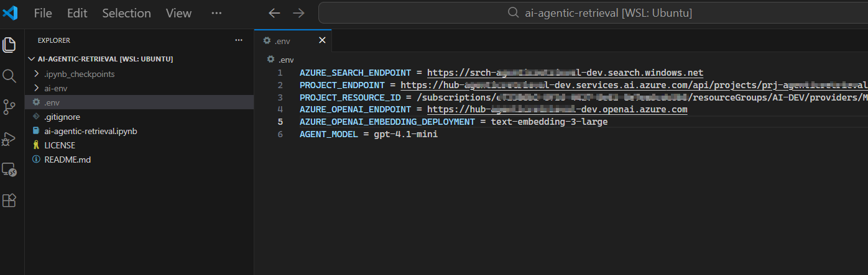The height and width of the screenshot is (275, 868).
Task: Open README.md from the explorer
Action: [68, 160]
